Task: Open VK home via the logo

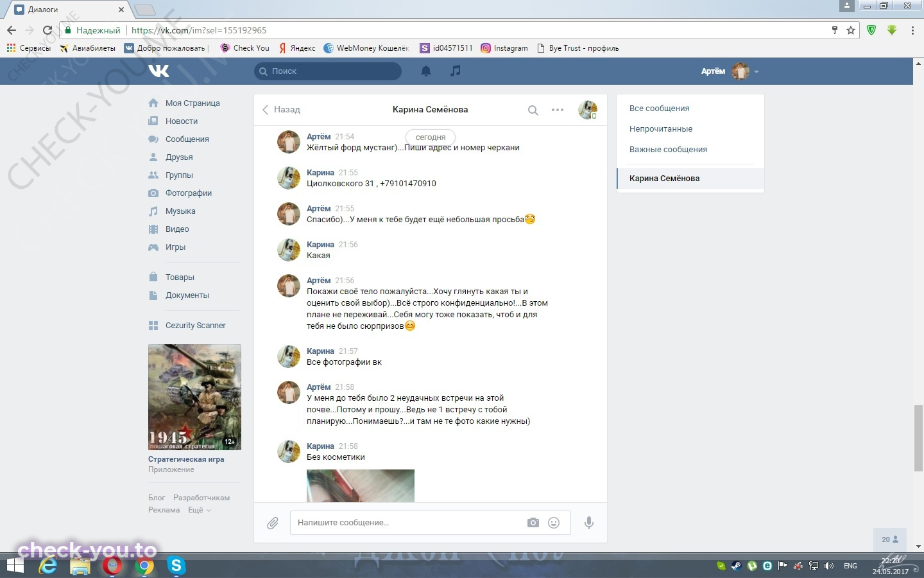Action: click(x=158, y=71)
